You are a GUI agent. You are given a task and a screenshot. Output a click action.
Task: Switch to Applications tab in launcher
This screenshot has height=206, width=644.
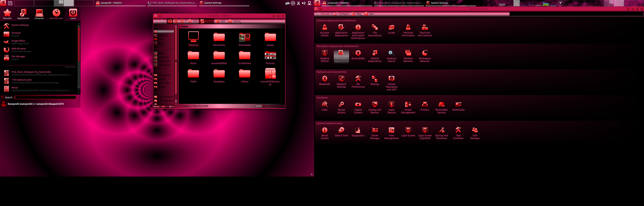point(23,14)
